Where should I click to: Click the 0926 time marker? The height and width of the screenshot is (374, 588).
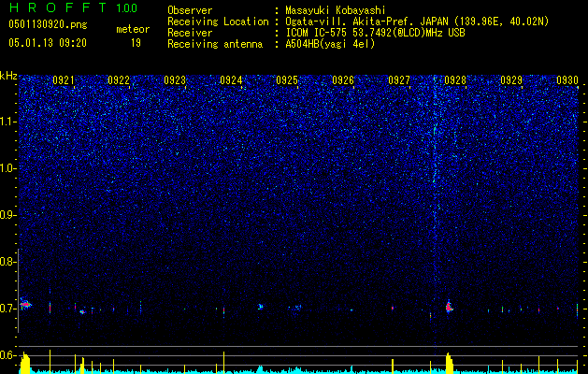click(x=343, y=80)
